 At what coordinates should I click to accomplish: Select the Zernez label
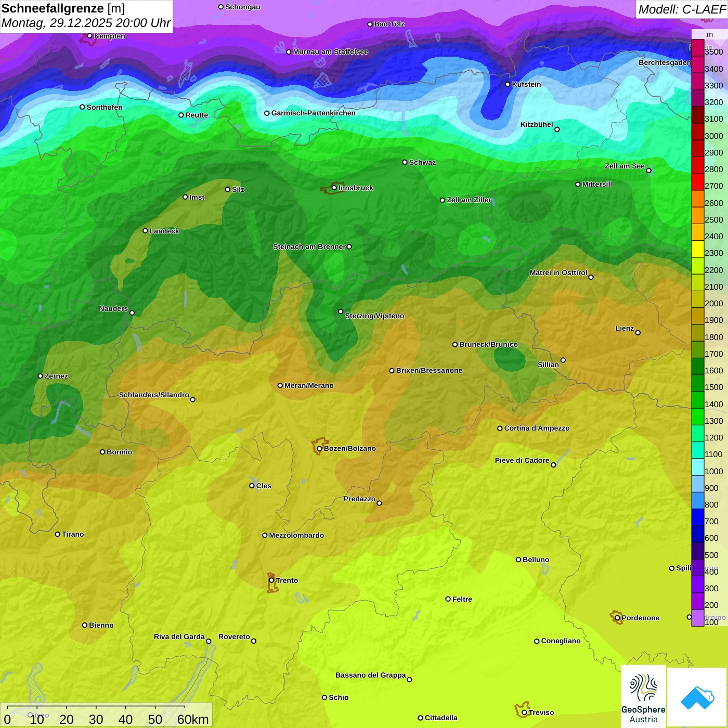pyautogui.click(x=56, y=376)
